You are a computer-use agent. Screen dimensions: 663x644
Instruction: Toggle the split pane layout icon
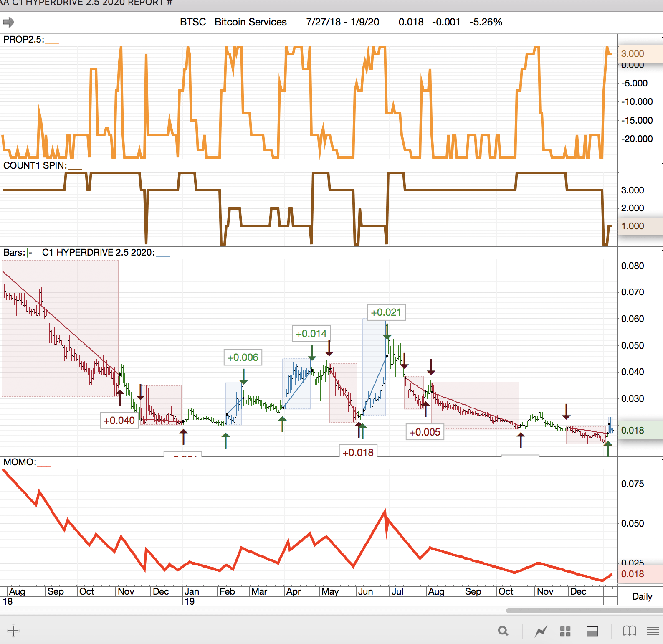tap(592, 631)
